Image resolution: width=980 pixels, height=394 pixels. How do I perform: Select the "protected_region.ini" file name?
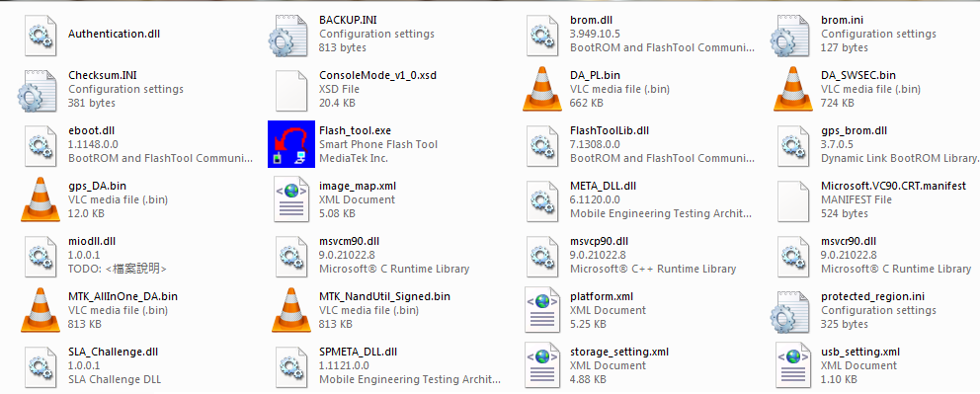(872, 296)
